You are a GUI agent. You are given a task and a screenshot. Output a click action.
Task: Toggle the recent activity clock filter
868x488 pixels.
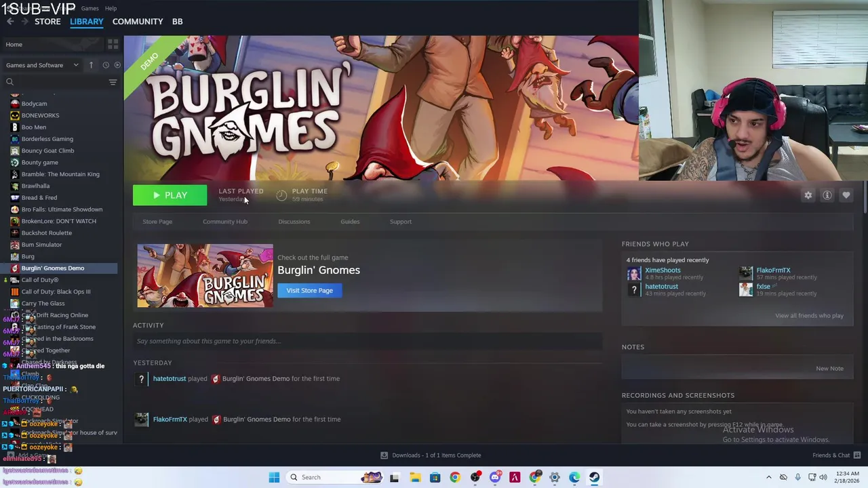[x=106, y=65]
